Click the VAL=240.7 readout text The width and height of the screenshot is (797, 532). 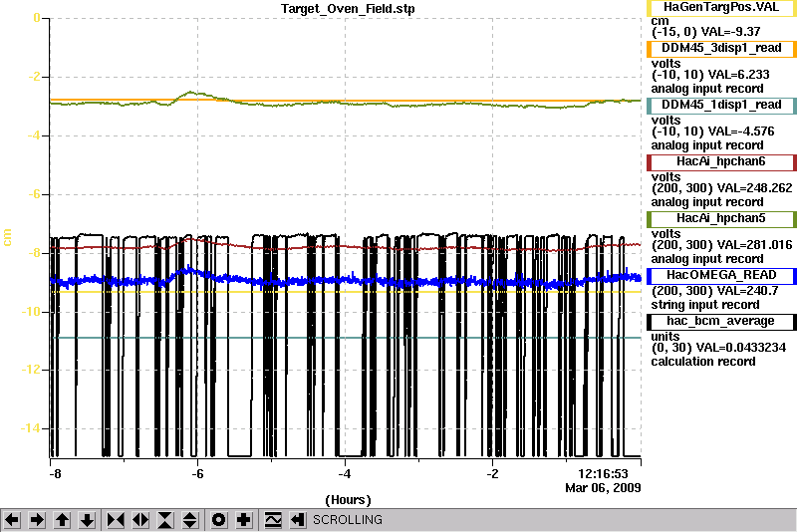pyautogui.click(x=746, y=291)
